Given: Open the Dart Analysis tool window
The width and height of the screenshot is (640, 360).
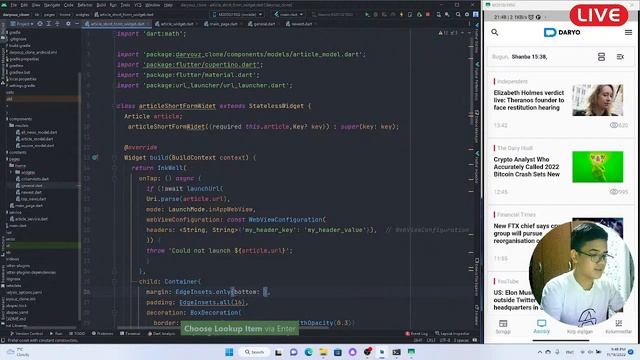Looking at the screenshot, I should click(x=161, y=333).
